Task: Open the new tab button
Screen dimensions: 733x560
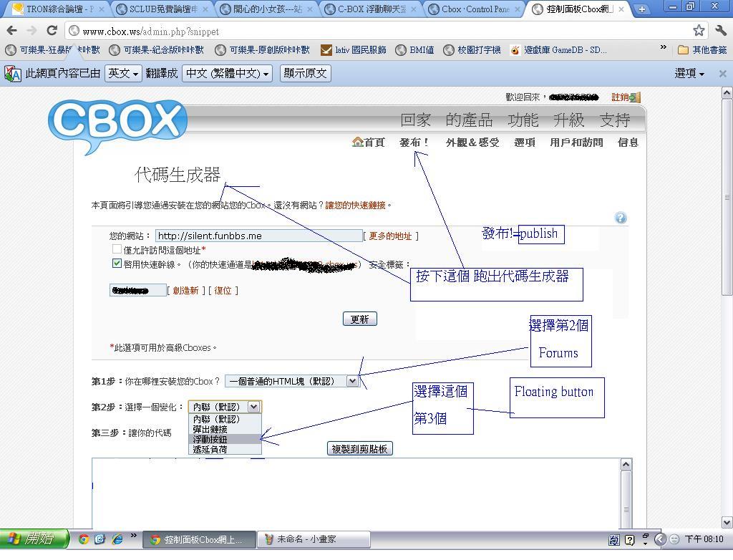Action: pos(641,9)
